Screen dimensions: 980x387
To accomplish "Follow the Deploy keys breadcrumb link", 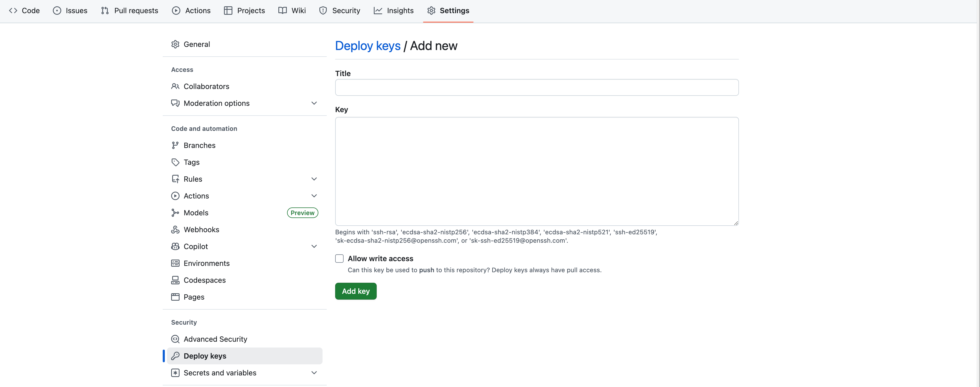I will 367,46.
